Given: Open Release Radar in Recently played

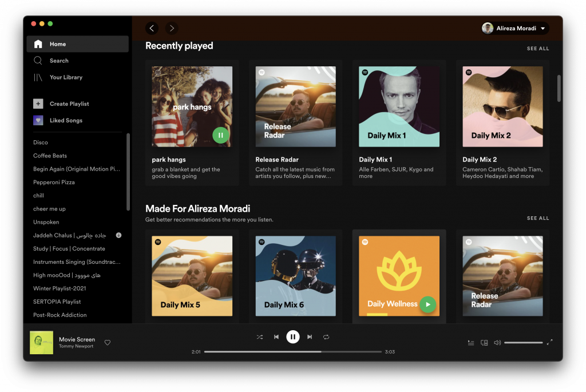Looking at the screenshot, I should 296,106.
